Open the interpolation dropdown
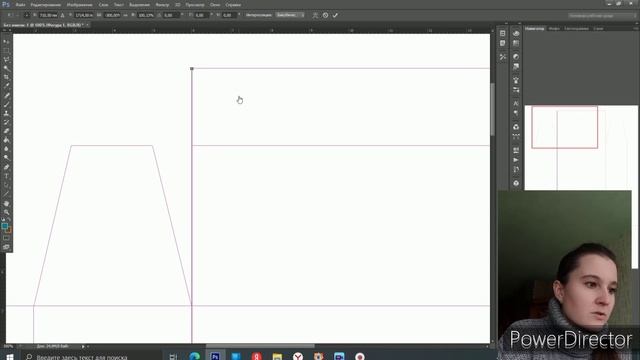The height and width of the screenshot is (360, 640). (290, 15)
